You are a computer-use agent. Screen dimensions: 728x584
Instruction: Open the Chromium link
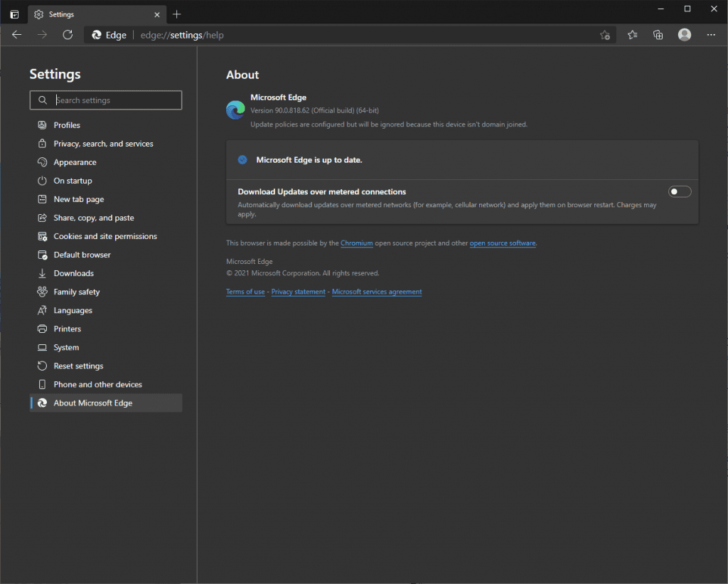pyautogui.click(x=357, y=243)
